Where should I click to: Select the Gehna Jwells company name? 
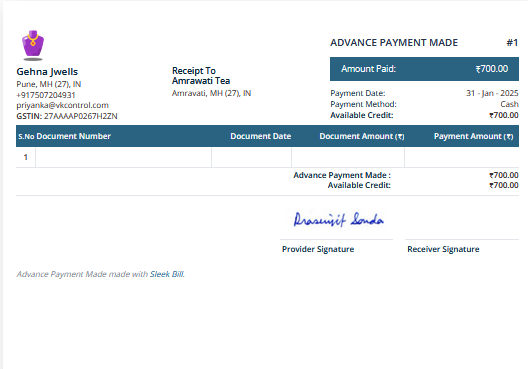(x=47, y=72)
